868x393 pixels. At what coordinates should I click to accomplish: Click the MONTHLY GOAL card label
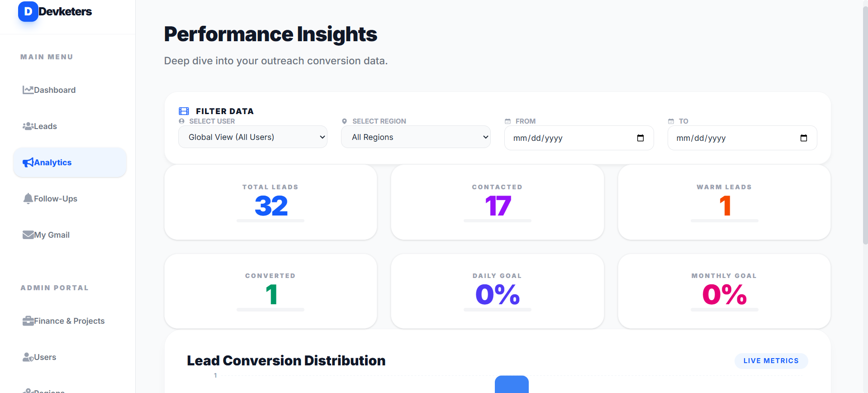coord(724,276)
